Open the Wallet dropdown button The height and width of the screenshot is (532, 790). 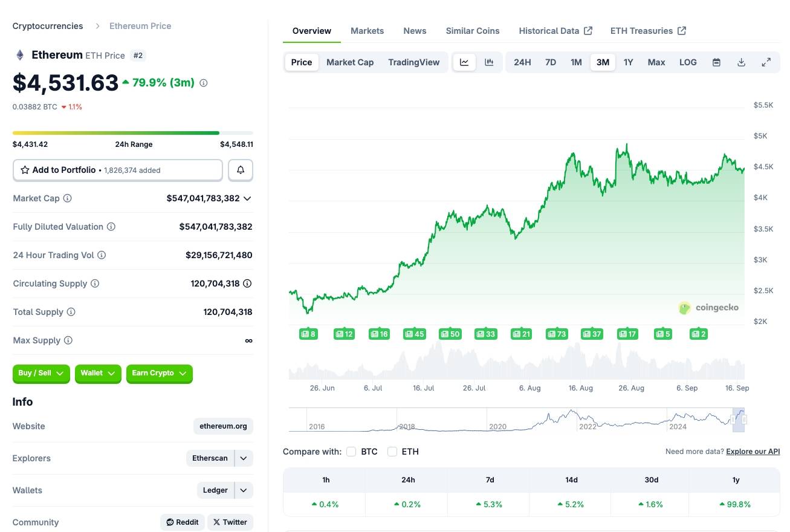coord(98,374)
